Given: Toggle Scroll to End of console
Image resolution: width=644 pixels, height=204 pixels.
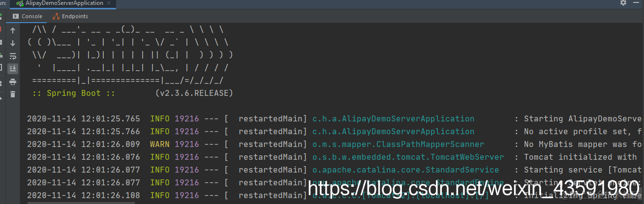Looking at the screenshot, I should tap(13, 69).
